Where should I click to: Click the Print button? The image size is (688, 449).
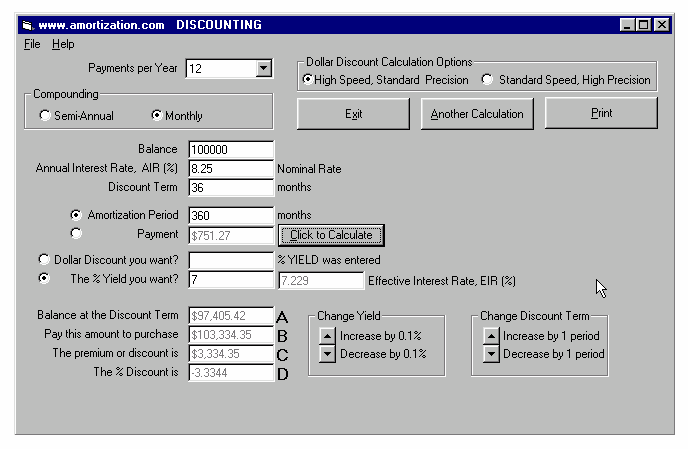[x=600, y=113]
